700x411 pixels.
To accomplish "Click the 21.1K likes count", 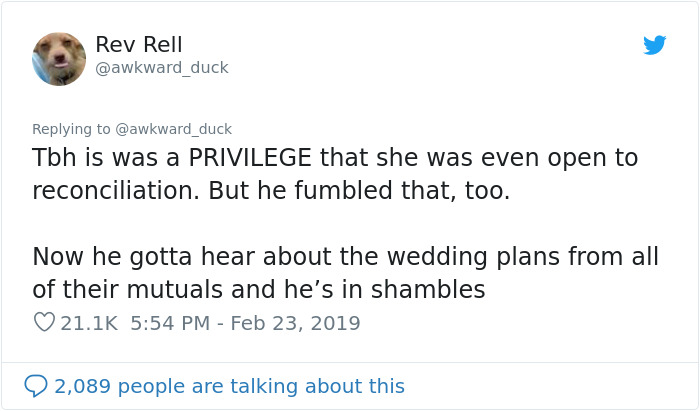I will [90, 323].
